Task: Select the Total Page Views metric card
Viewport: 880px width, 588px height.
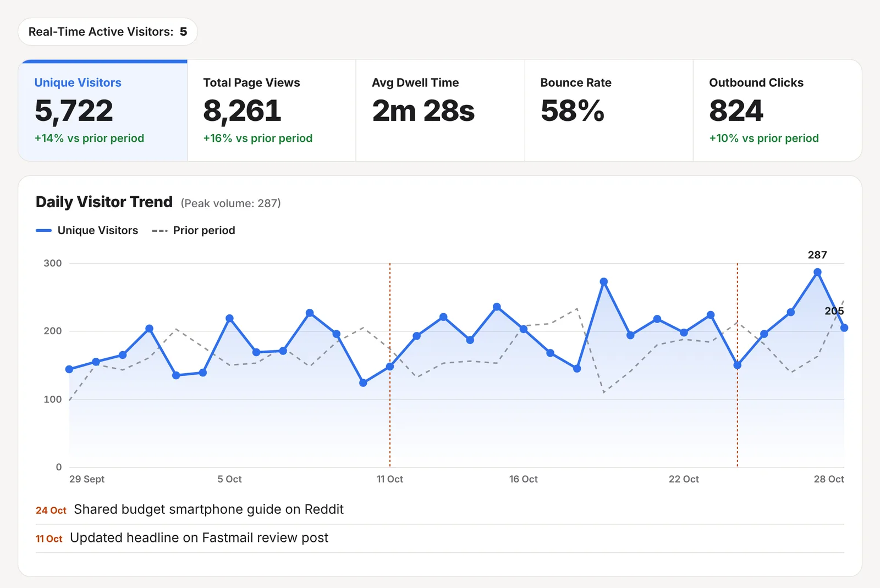Action: click(272, 110)
